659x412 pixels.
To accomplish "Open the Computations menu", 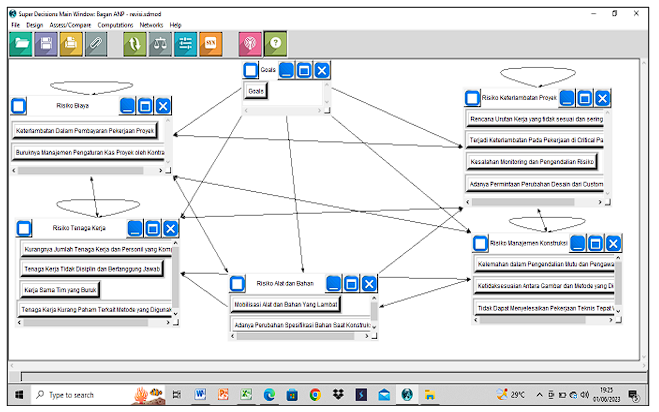I will click(x=115, y=25).
